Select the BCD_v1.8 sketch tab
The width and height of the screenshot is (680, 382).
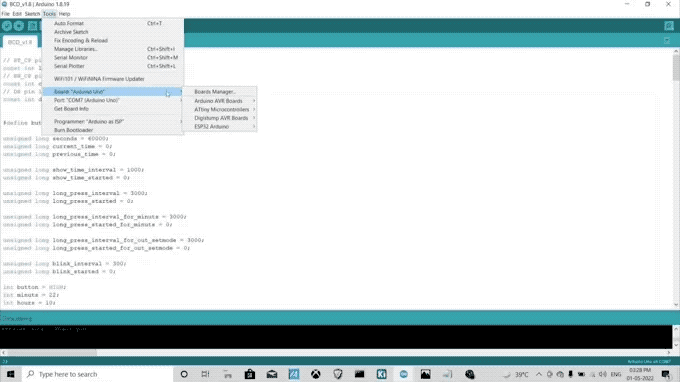(20, 42)
